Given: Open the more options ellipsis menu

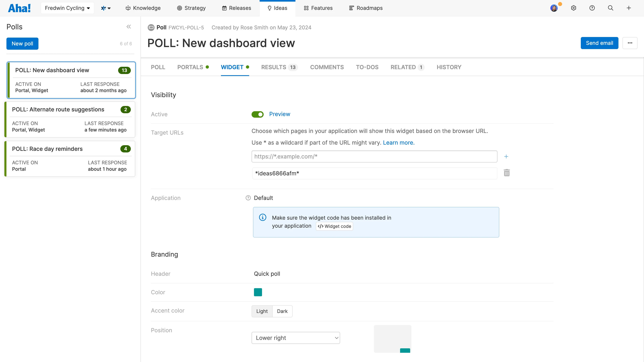Looking at the screenshot, I should click(630, 43).
